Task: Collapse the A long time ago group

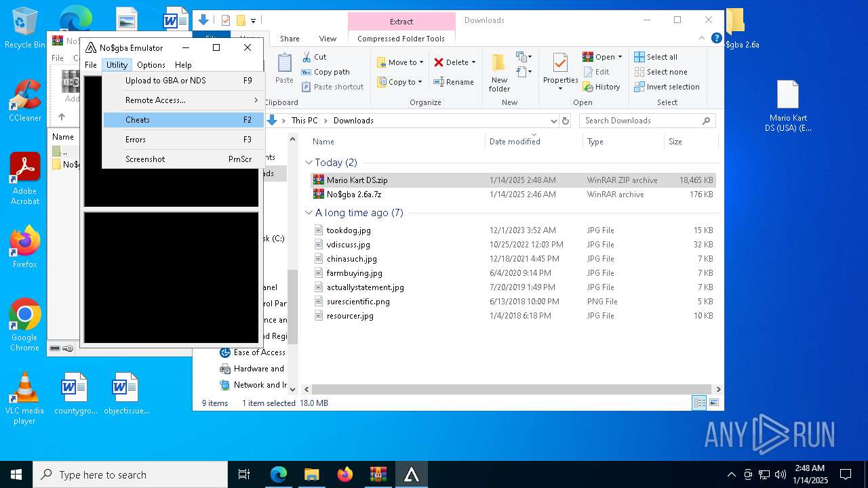Action: (x=309, y=213)
